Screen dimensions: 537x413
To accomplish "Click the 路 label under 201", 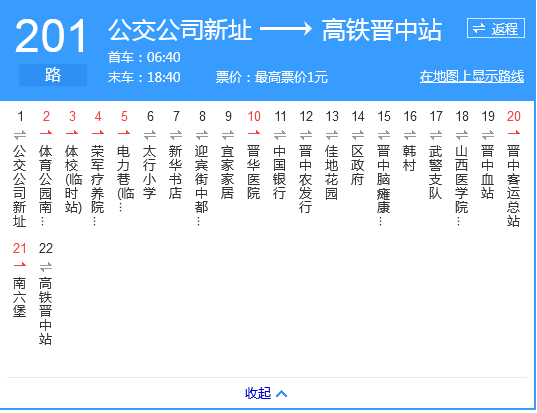I will coord(53,75).
